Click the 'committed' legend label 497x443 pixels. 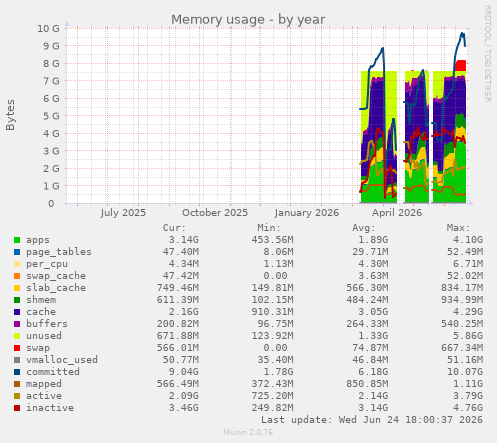click(x=53, y=372)
